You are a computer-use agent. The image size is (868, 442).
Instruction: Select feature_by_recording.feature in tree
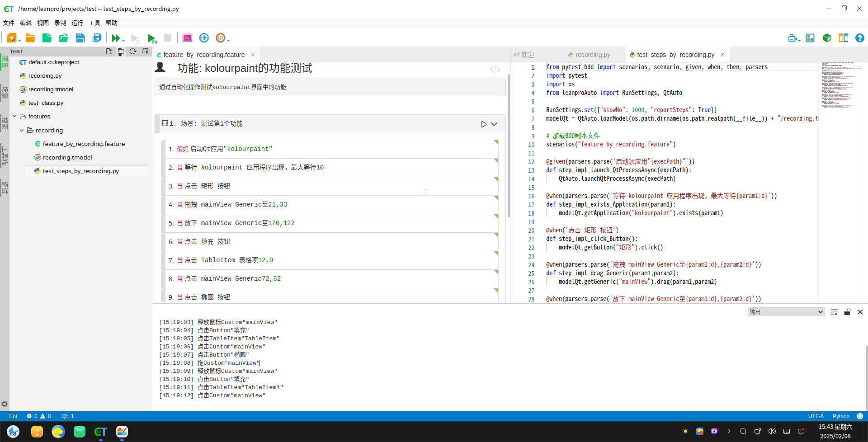click(x=84, y=144)
